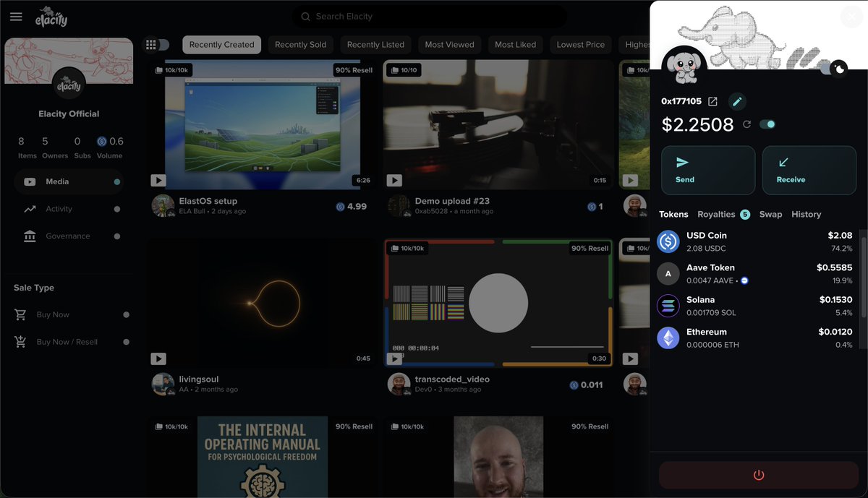Click the Ethereum token icon
The width and height of the screenshot is (868, 498).
coord(668,338)
